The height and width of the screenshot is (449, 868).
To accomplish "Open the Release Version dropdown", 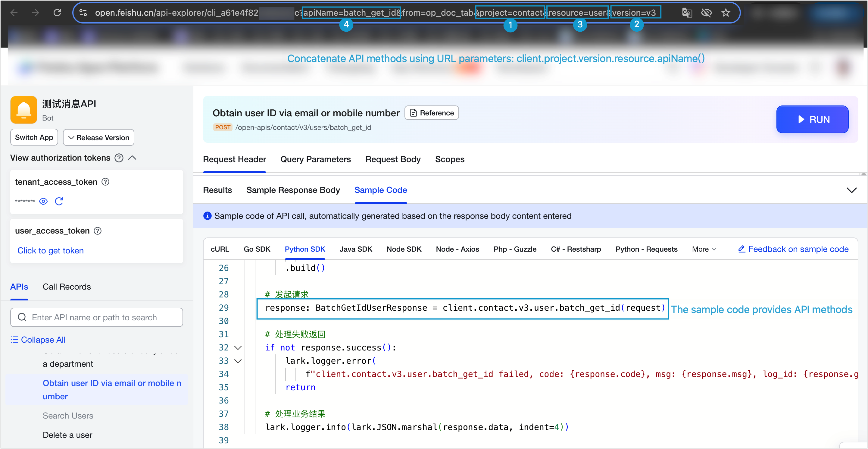I will point(98,137).
